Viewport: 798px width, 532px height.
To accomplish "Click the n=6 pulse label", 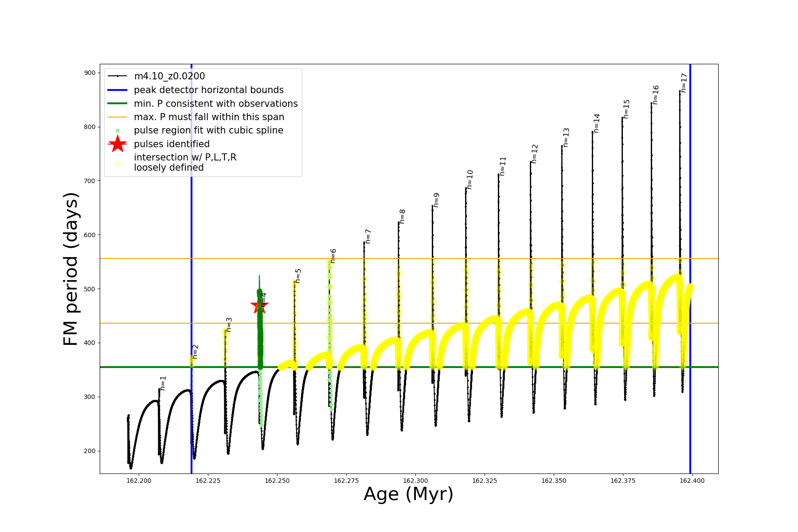I will click(333, 256).
